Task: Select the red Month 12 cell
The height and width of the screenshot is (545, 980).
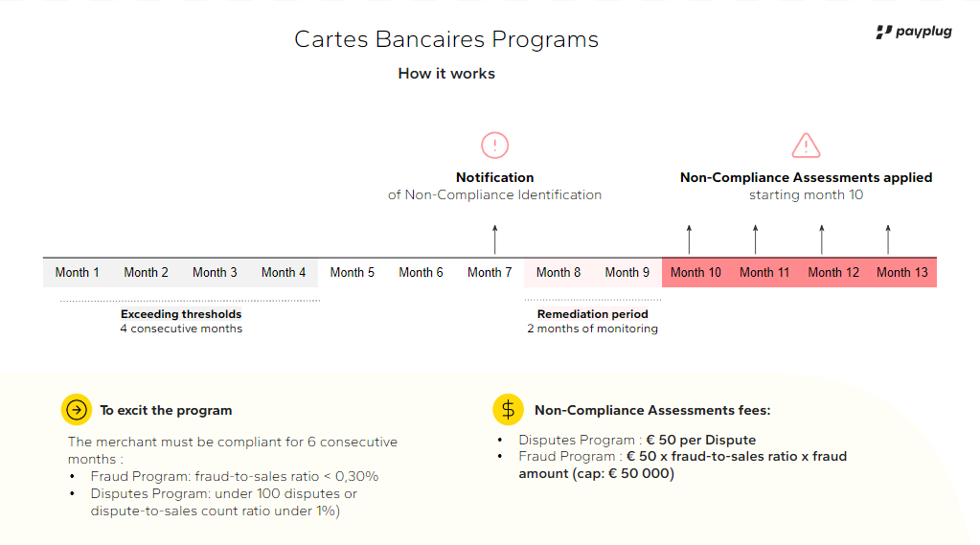Action: click(833, 272)
